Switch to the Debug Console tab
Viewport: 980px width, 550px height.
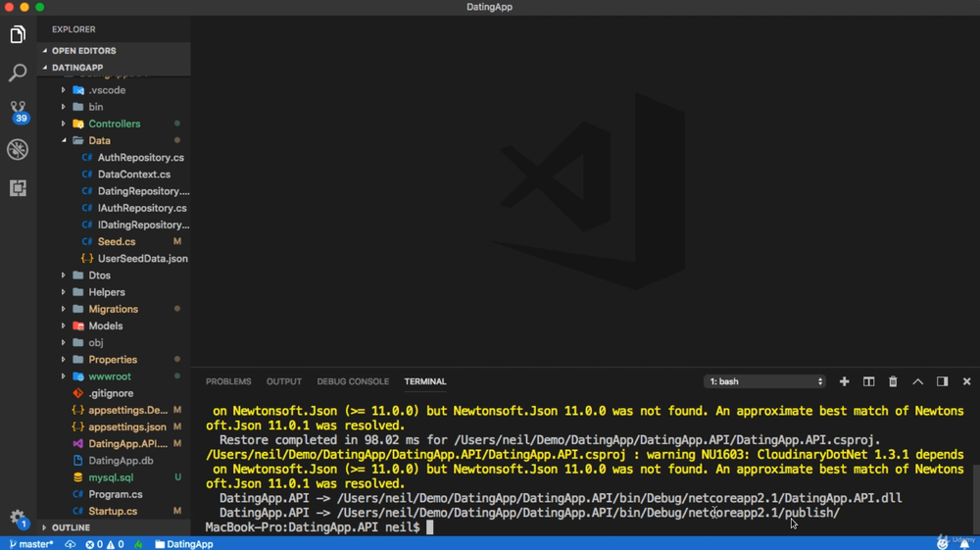tap(353, 381)
